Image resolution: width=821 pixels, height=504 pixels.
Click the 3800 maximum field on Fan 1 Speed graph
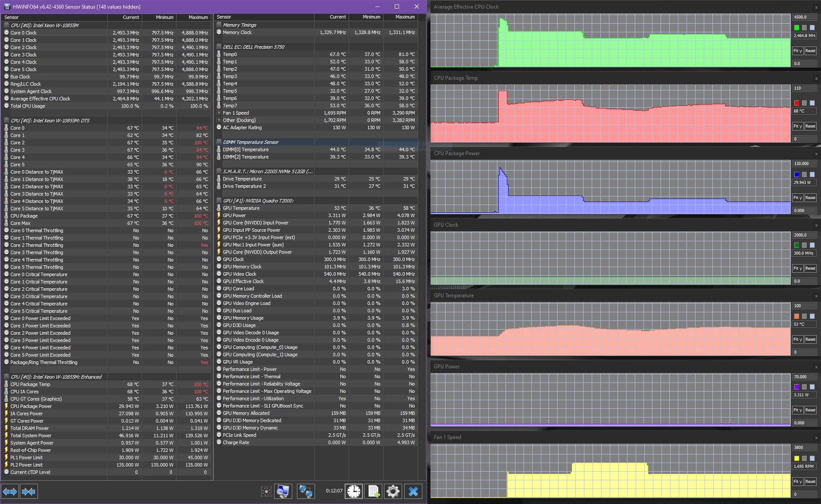805,448
